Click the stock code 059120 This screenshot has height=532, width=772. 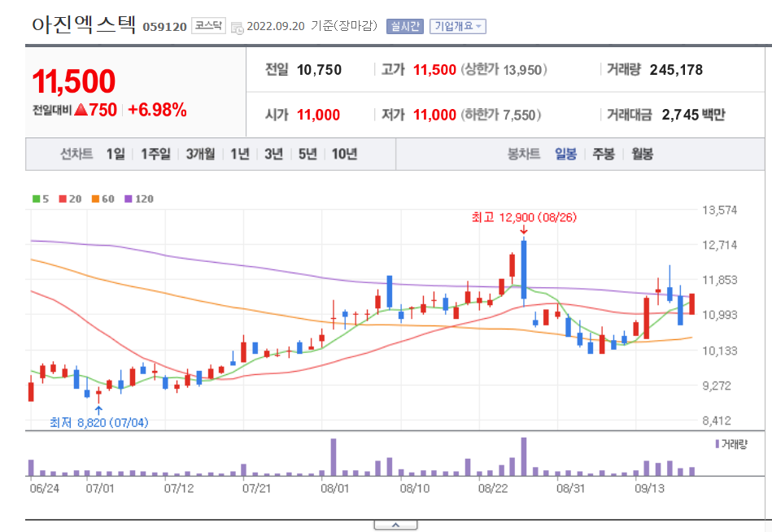[x=164, y=27]
